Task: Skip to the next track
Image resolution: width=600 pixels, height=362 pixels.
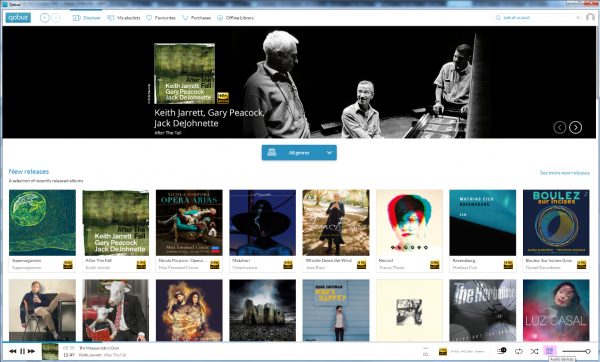Action: [31, 351]
